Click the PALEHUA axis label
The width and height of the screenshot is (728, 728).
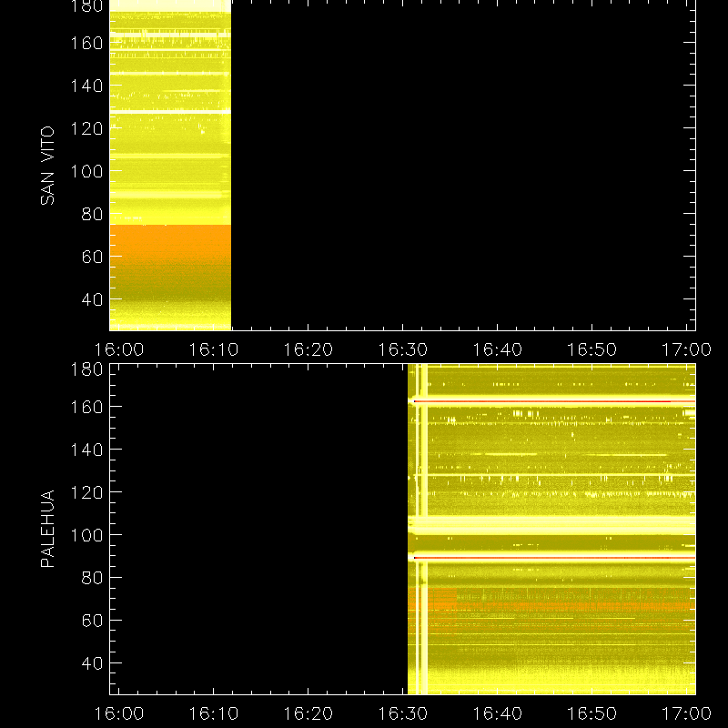pos(47,529)
